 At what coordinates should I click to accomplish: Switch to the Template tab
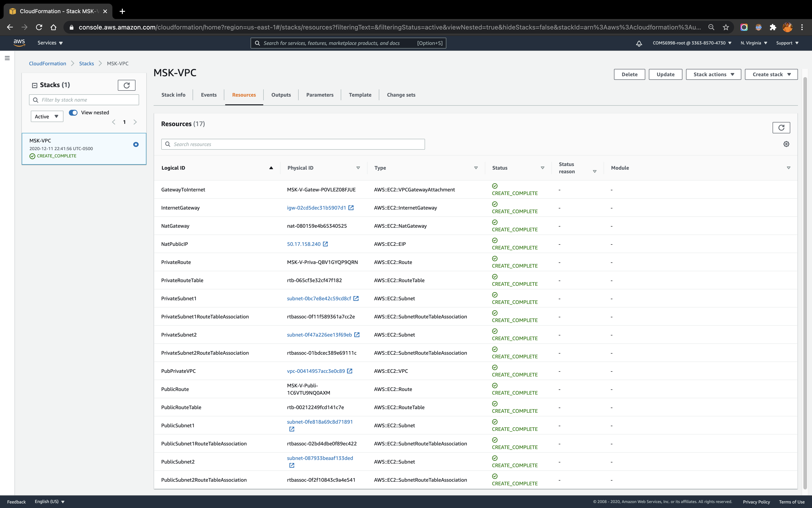point(360,95)
